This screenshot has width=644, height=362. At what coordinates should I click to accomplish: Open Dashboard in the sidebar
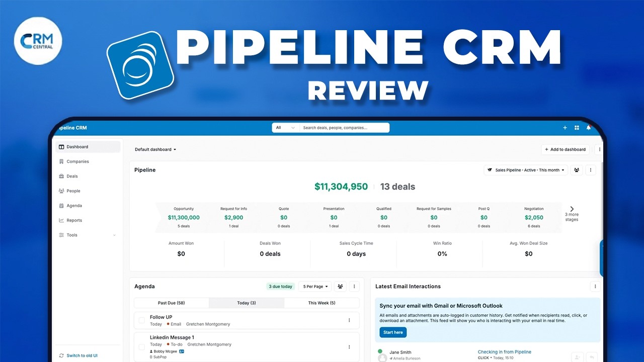coord(88,147)
